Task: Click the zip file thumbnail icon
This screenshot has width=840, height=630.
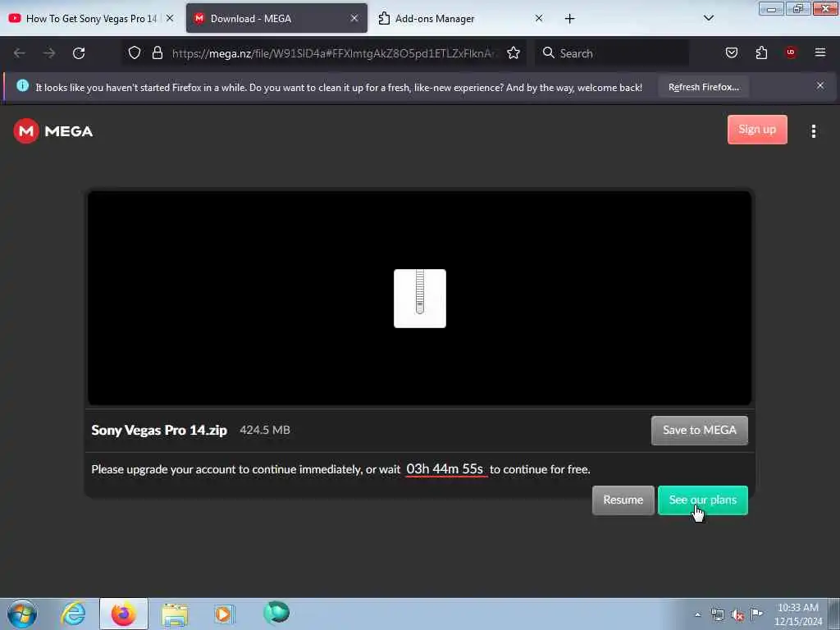Action: [419, 299]
